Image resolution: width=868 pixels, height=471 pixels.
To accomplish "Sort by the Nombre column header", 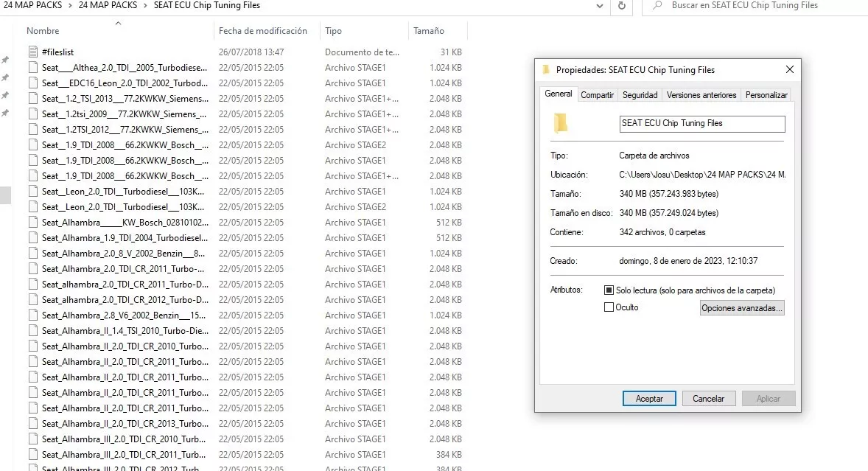I will [x=43, y=31].
